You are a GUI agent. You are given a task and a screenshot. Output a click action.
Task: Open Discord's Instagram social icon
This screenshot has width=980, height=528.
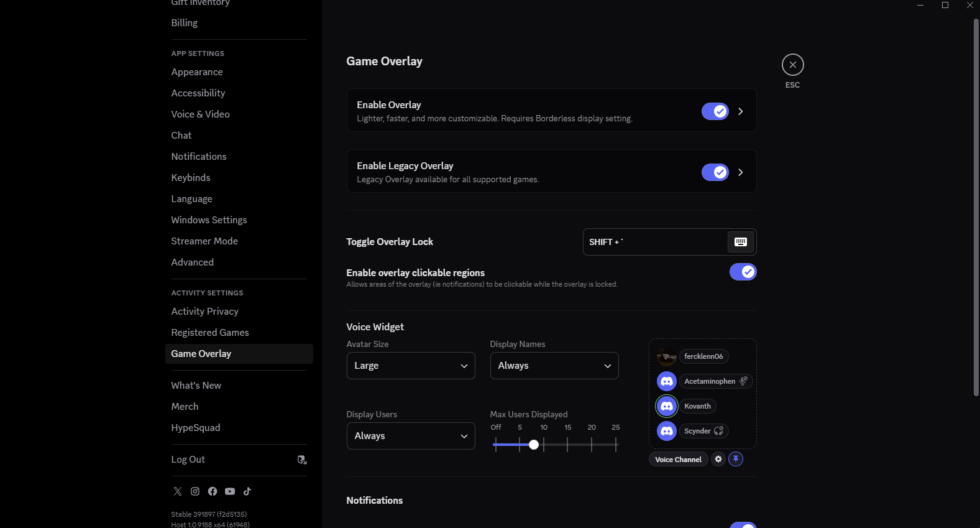click(x=195, y=491)
